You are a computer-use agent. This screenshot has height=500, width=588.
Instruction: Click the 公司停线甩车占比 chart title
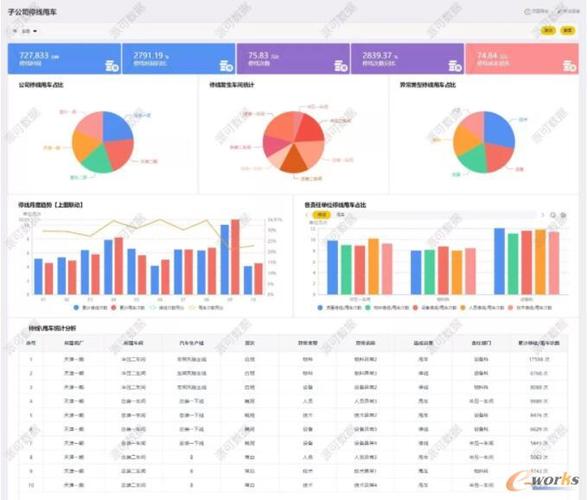[41, 85]
